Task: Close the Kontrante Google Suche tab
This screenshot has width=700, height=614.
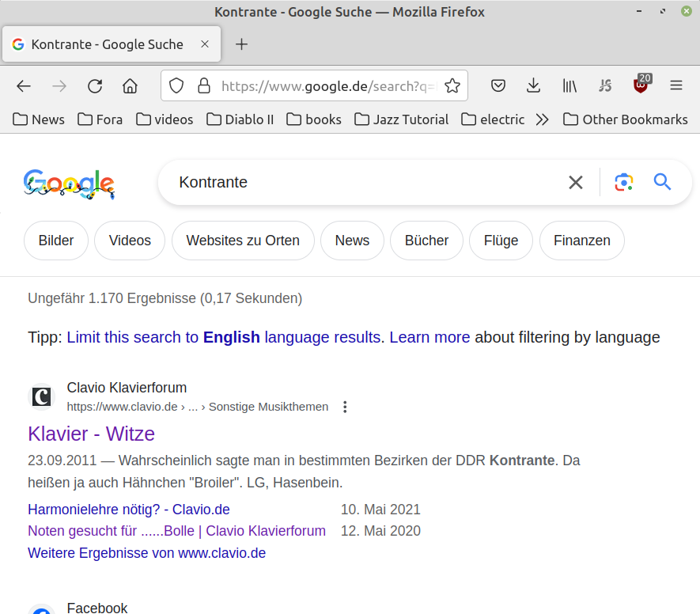Action: click(205, 44)
